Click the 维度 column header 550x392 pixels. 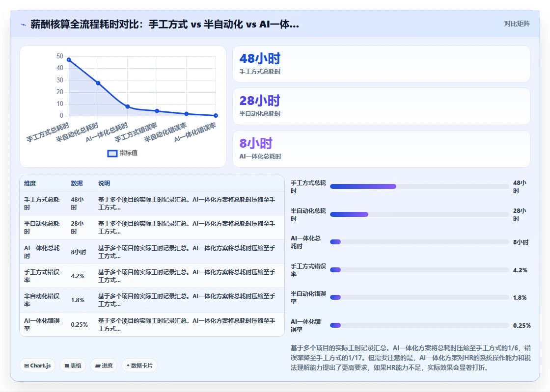[x=30, y=183]
